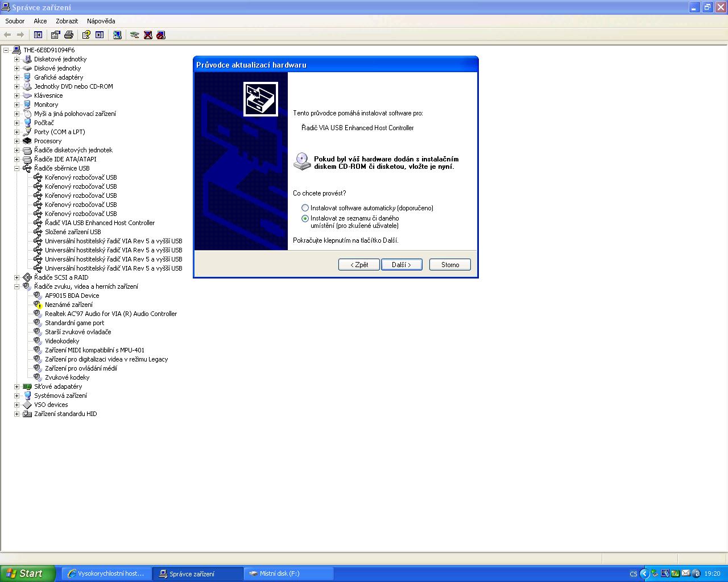This screenshot has width=728, height=582.
Task: Toggle the console tree show/hide toolbar icon
Action: click(38, 35)
